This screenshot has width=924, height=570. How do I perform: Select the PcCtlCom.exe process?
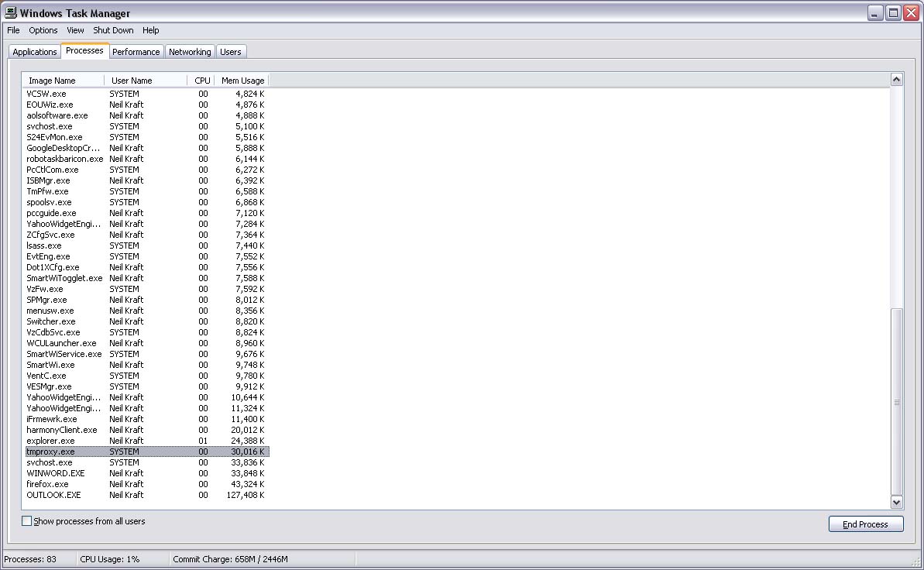[x=147, y=170]
